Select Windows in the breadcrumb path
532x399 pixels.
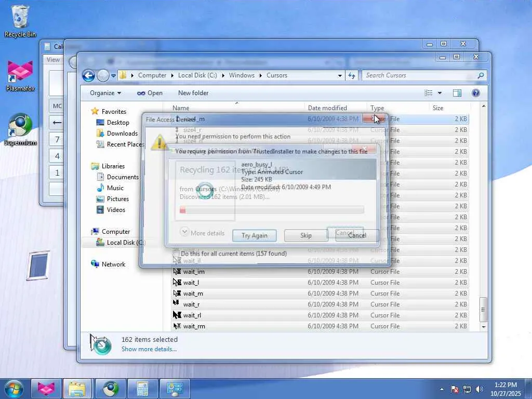point(242,75)
